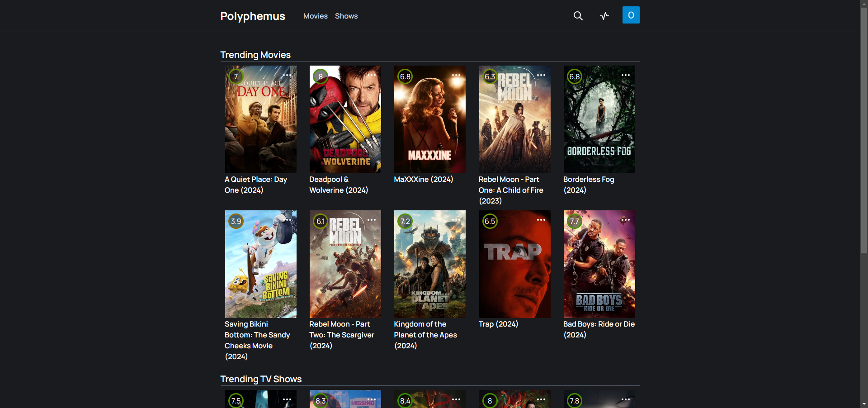Open options menu on the 7.5-rated TV show

pyautogui.click(x=287, y=399)
